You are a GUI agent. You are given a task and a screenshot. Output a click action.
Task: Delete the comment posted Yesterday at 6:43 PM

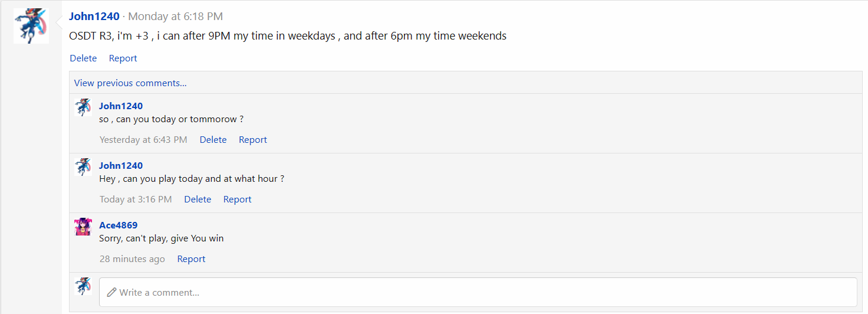(213, 140)
